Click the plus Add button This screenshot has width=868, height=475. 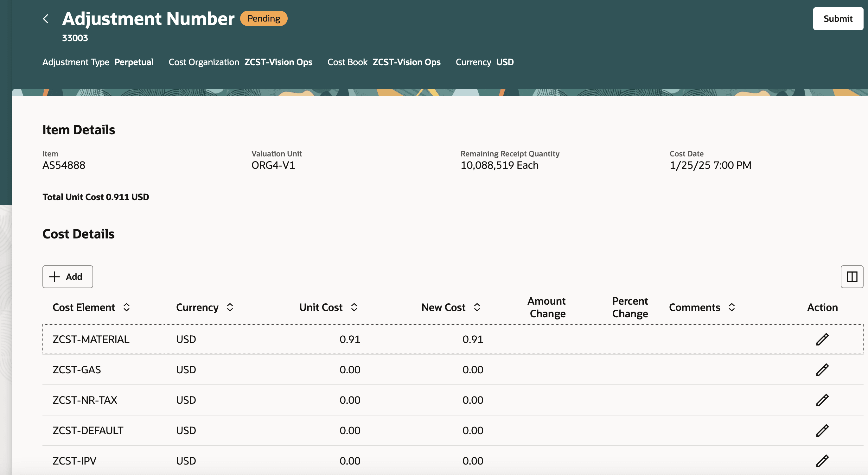coord(68,276)
